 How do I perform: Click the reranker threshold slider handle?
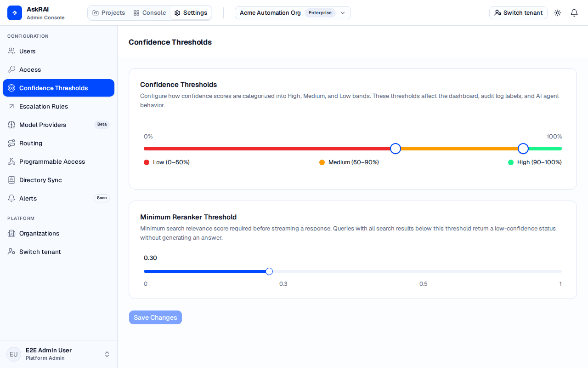[x=269, y=271]
